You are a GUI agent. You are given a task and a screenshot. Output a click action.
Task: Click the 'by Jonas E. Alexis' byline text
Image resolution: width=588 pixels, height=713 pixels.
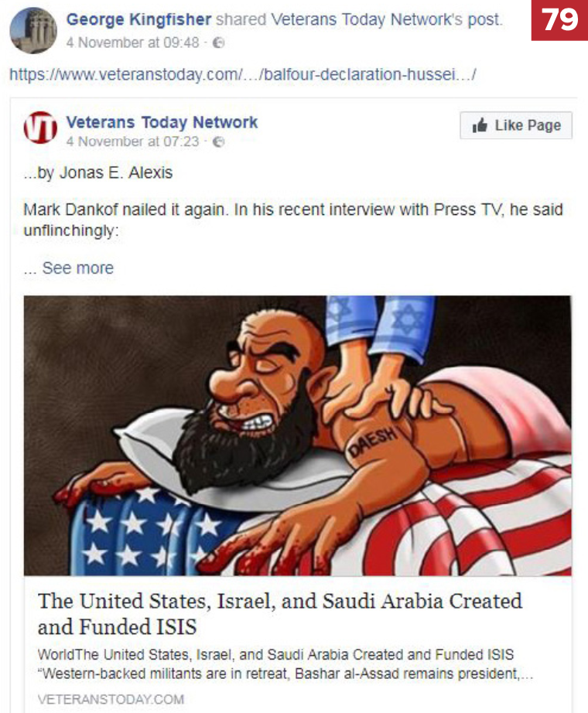click(98, 172)
